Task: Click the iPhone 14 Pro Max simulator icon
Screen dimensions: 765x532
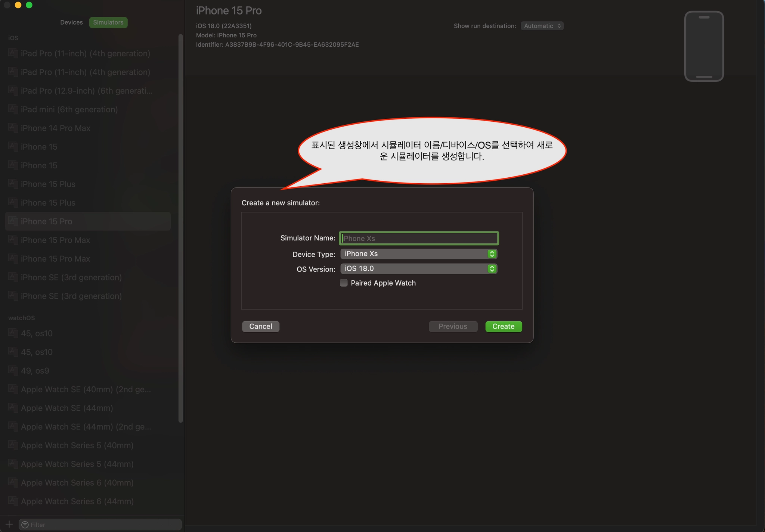Action: click(13, 128)
